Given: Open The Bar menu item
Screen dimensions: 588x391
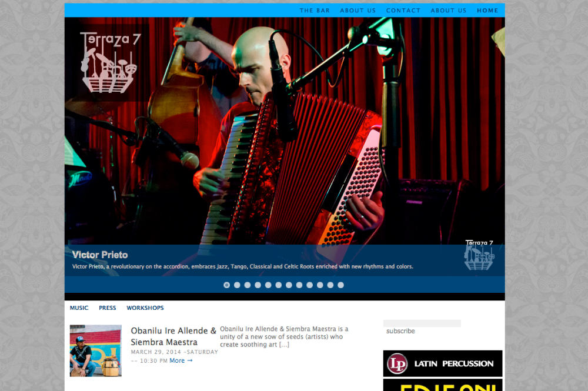Looking at the screenshot, I should 315,11.
